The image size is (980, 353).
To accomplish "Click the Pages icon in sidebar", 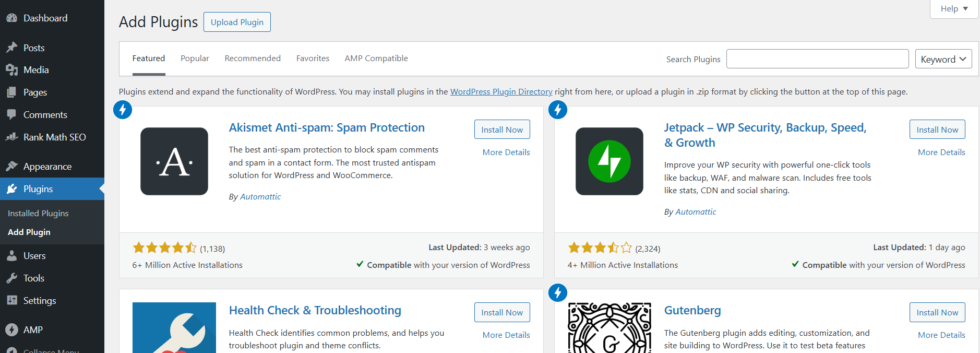I will 11,92.
